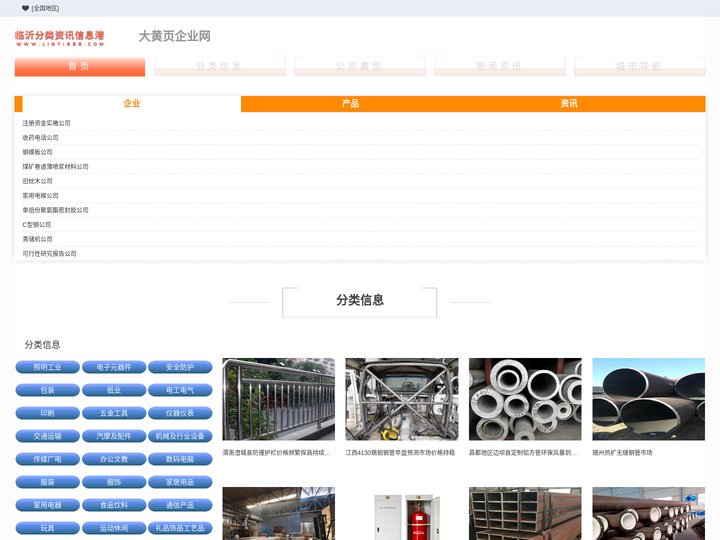Select the 印刷 category button
Viewport: 720px width, 540px height.
[x=48, y=413]
